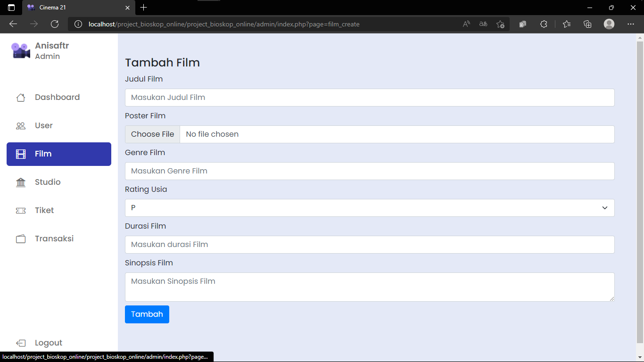Select the User people icon in sidebar
644x362 pixels.
point(21,125)
